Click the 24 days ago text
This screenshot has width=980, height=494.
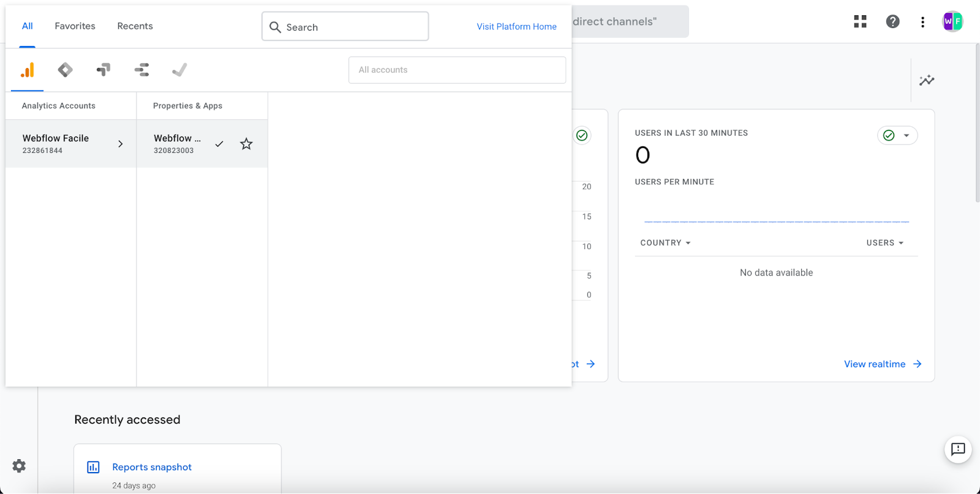point(134,485)
